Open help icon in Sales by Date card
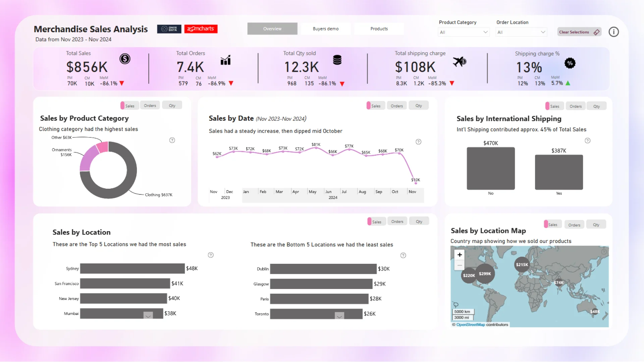The height and width of the screenshot is (362, 644). 419,142
